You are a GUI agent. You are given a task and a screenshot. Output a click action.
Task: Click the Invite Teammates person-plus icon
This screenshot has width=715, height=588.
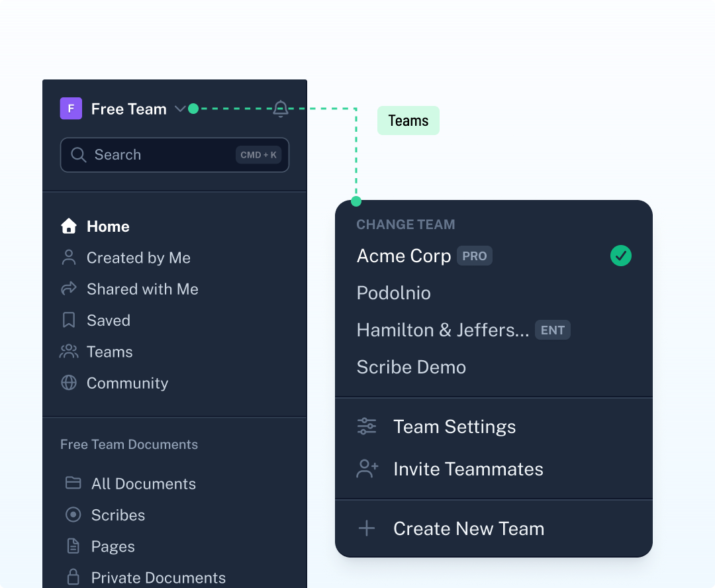[x=367, y=469]
